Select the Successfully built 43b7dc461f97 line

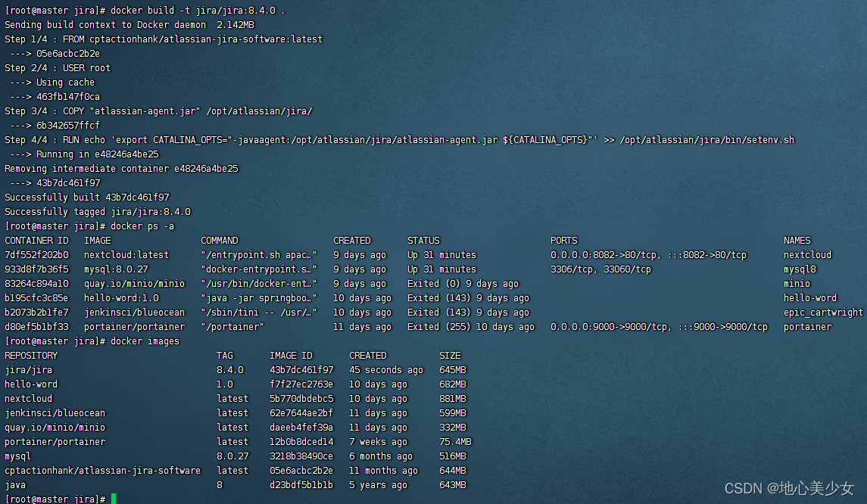coord(87,198)
